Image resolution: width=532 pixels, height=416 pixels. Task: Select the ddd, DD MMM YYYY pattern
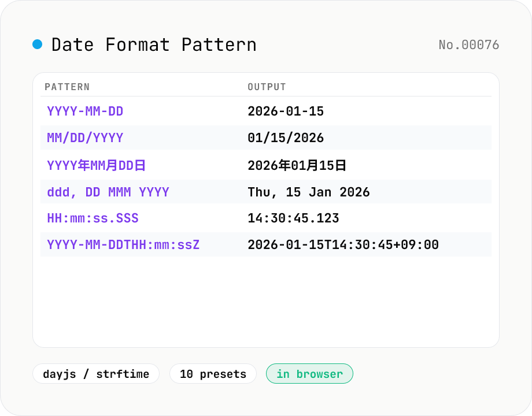click(108, 192)
